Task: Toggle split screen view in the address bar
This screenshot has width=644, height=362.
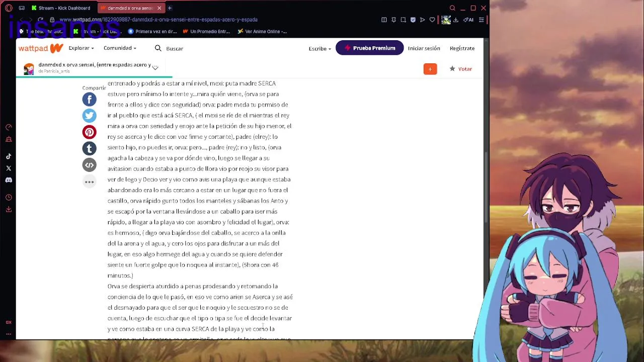Action: 384,20
